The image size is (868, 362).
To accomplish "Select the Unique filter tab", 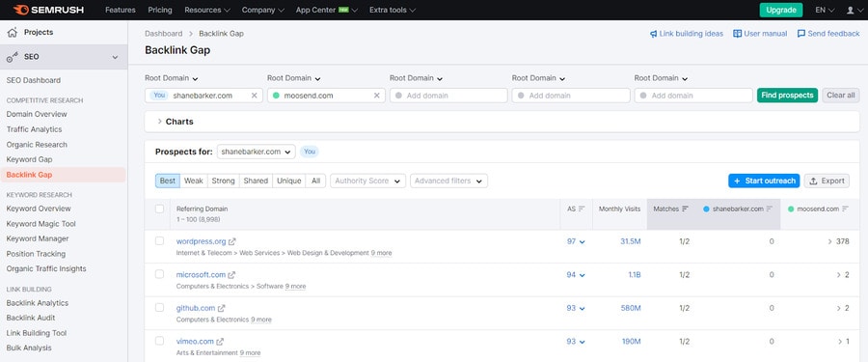I will coord(289,181).
